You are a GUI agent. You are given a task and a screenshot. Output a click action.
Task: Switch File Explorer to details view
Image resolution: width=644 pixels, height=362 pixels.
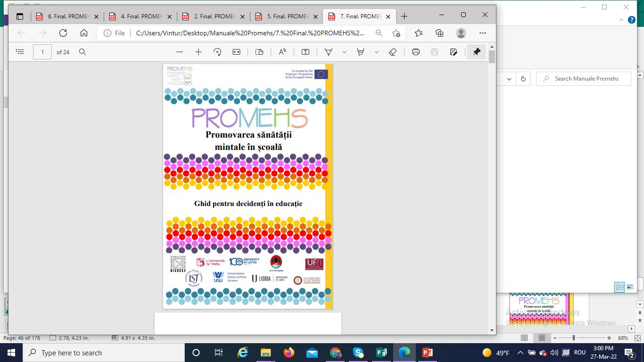(619, 287)
